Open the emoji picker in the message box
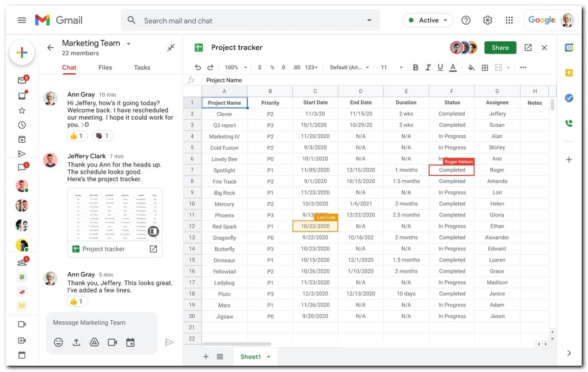This screenshot has height=372, width=588. point(58,342)
